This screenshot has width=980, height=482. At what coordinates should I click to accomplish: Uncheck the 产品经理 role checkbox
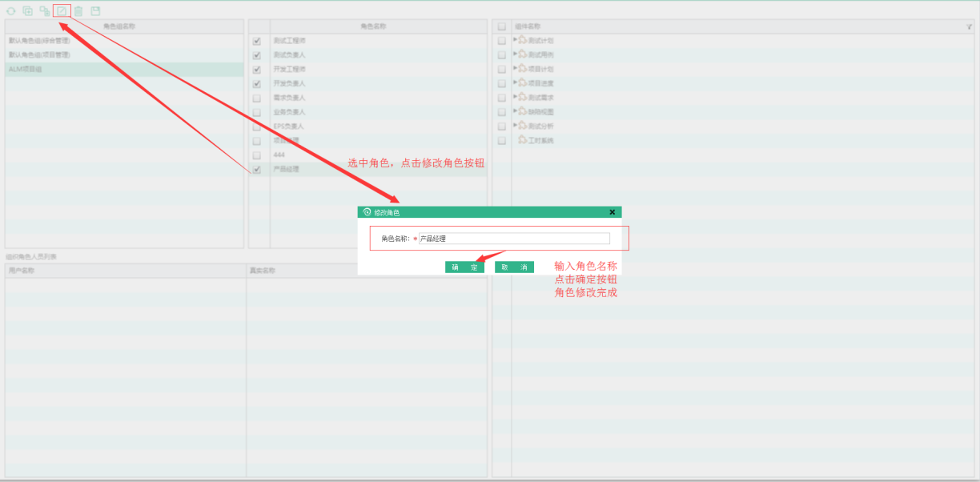point(257,169)
